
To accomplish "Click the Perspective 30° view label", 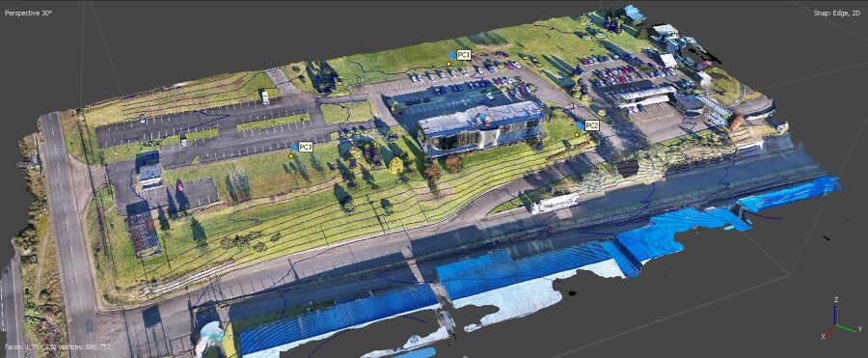I will click(x=28, y=13).
